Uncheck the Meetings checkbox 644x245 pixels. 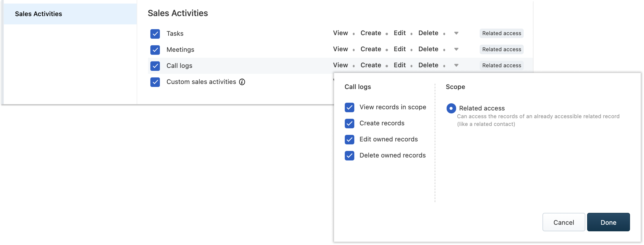tap(155, 50)
